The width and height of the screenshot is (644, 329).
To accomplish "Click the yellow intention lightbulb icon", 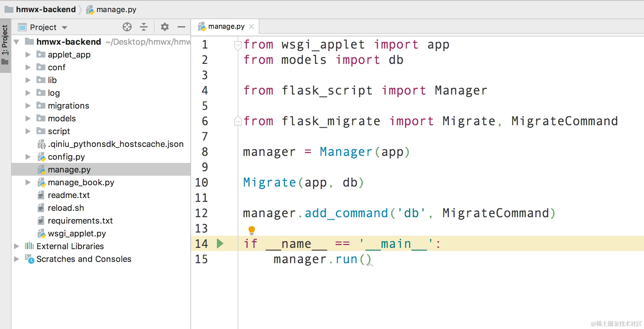I will (x=252, y=230).
